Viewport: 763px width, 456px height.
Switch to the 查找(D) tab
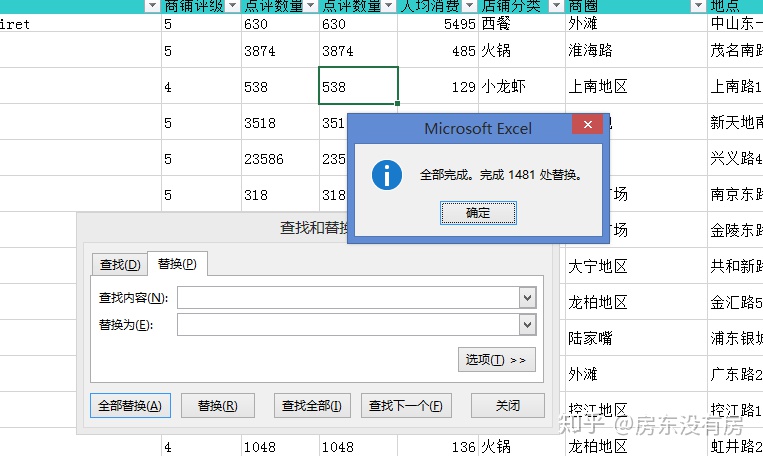[x=120, y=265]
